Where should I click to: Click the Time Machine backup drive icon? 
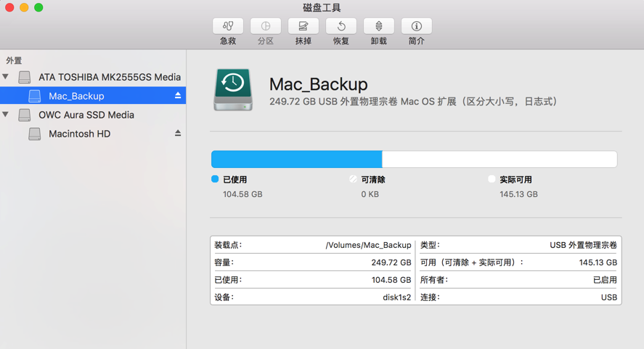(233, 89)
